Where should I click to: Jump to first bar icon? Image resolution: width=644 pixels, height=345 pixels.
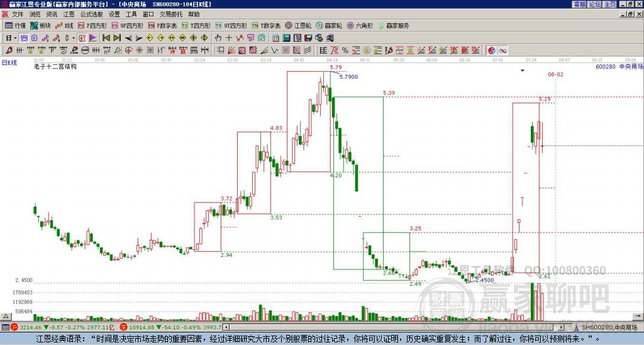[x=106, y=38]
